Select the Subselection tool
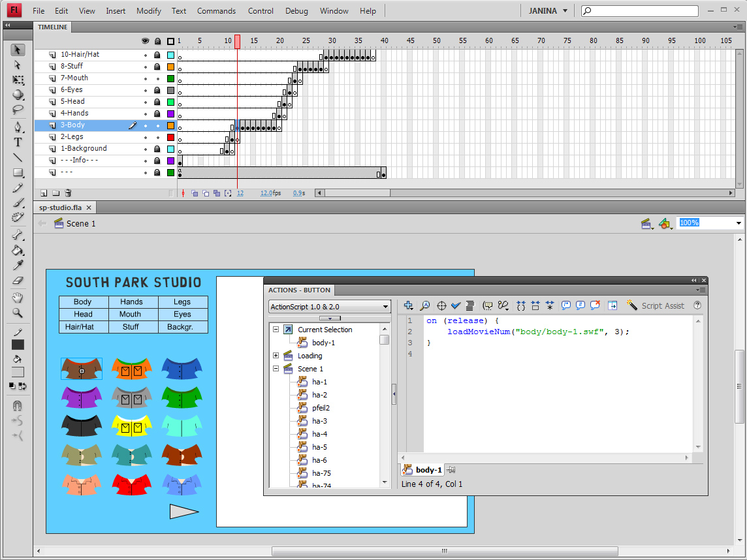The width and height of the screenshot is (747, 560). pyautogui.click(x=18, y=65)
